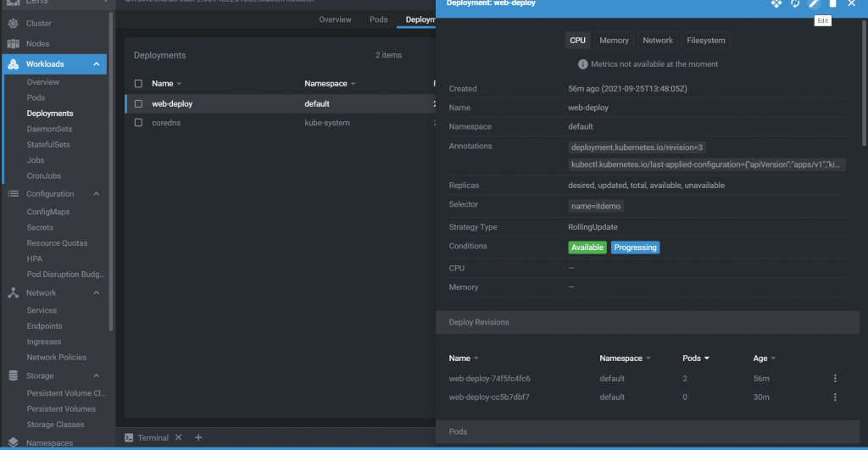Screen dimensions: 868x450
Task: Click the Restart deployment icon
Action: click(795, 3)
